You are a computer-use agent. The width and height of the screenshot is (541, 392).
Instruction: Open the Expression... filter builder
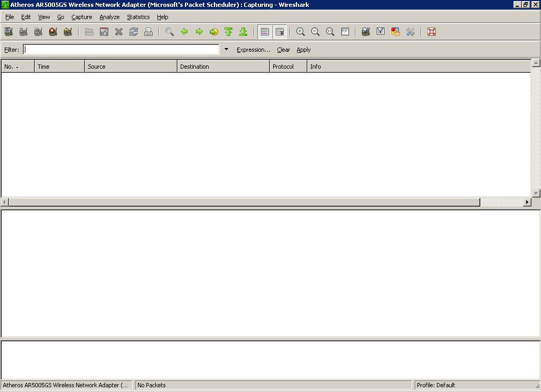pos(254,50)
